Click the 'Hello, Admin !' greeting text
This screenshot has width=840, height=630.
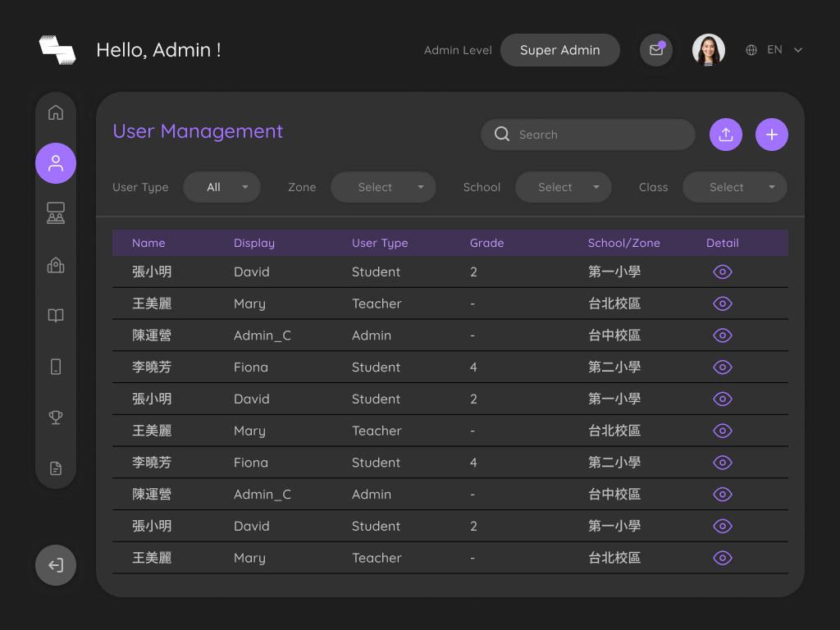[x=158, y=50]
